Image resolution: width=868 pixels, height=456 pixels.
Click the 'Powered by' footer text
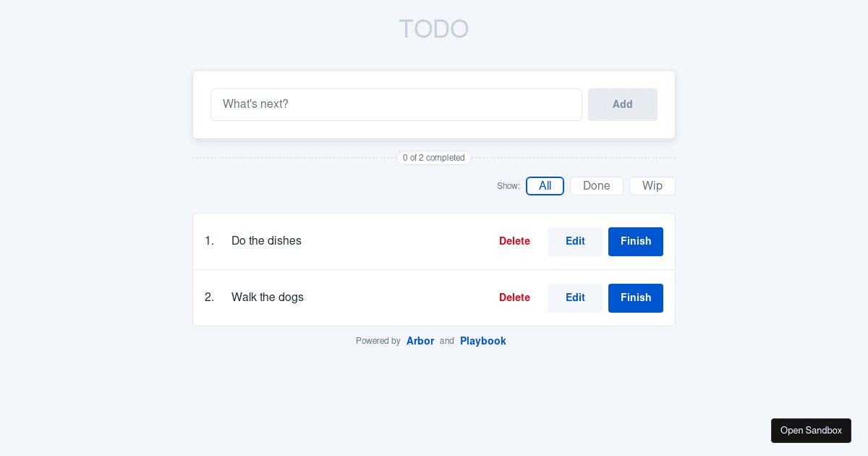coord(378,340)
